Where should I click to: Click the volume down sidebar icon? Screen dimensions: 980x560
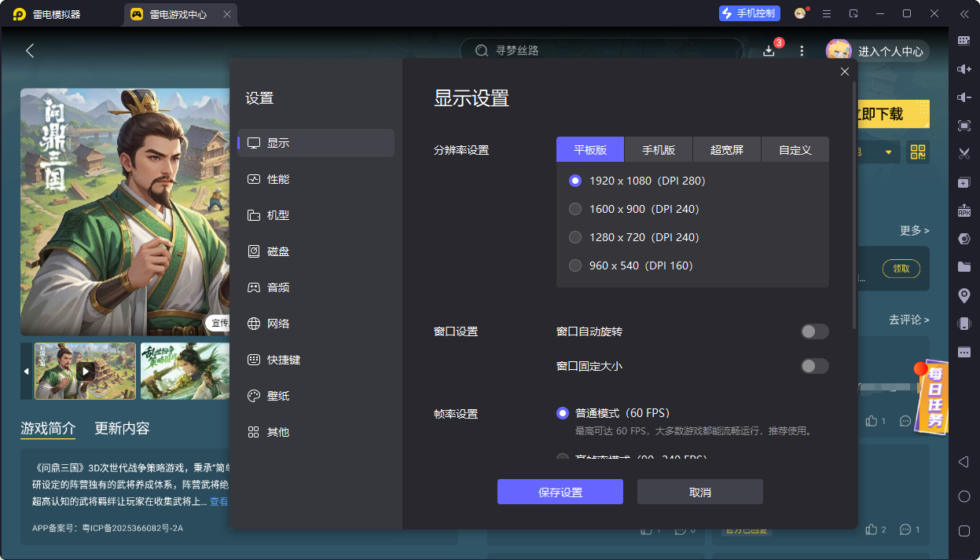tap(964, 97)
